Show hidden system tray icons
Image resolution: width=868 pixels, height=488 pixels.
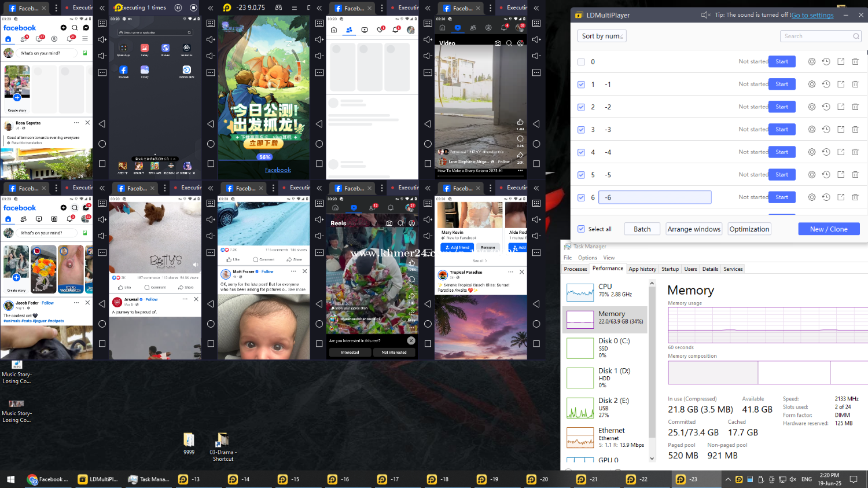728,479
